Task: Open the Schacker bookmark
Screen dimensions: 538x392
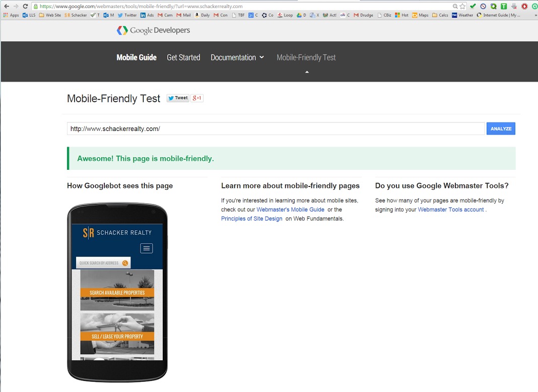Action: pos(76,15)
